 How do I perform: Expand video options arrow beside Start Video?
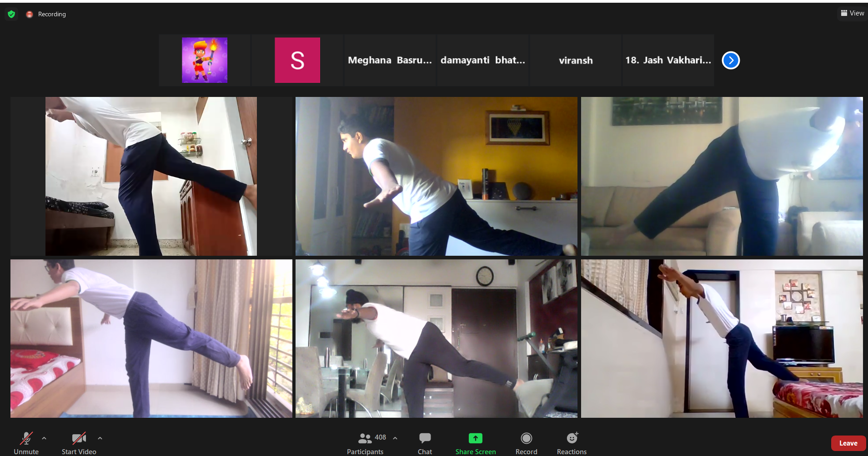pos(100,438)
